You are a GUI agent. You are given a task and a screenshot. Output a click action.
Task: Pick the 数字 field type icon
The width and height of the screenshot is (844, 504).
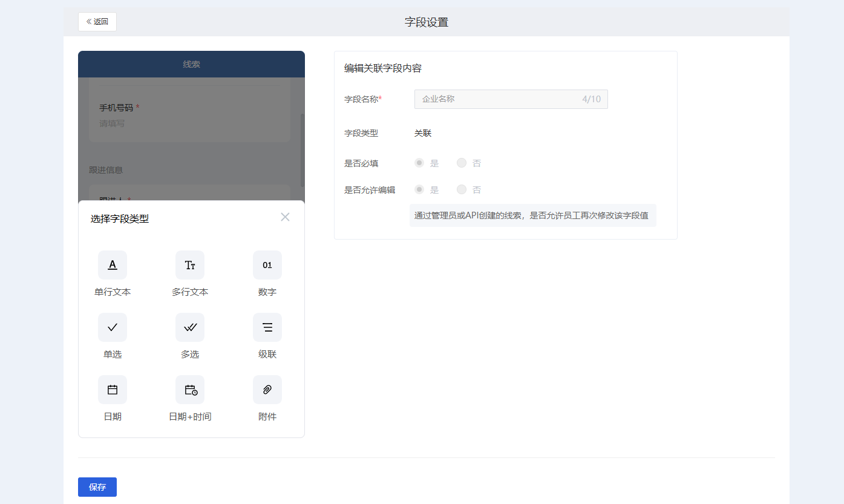(267, 265)
